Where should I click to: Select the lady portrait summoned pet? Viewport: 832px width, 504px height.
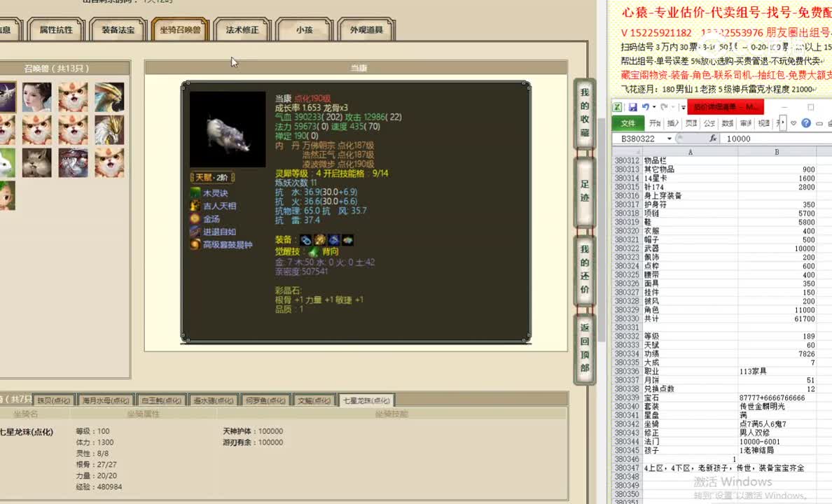pyautogui.click(x=37, y=97)
